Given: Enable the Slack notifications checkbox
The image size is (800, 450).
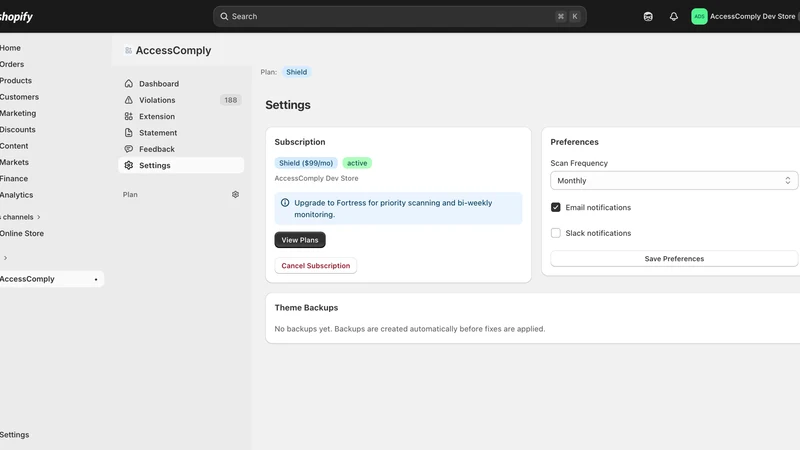Looking at the screenshot, I should [556, 233].
